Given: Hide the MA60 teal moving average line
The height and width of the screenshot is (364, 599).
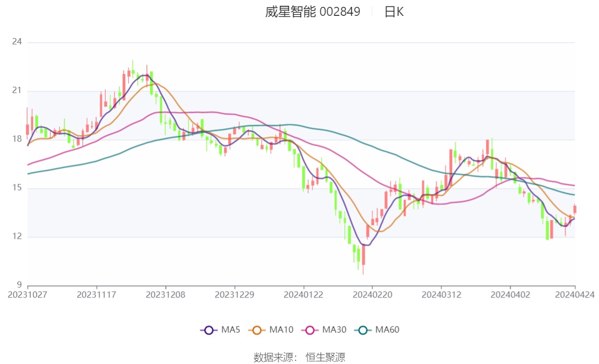Looking at the screenshot, I should (363, 330).
